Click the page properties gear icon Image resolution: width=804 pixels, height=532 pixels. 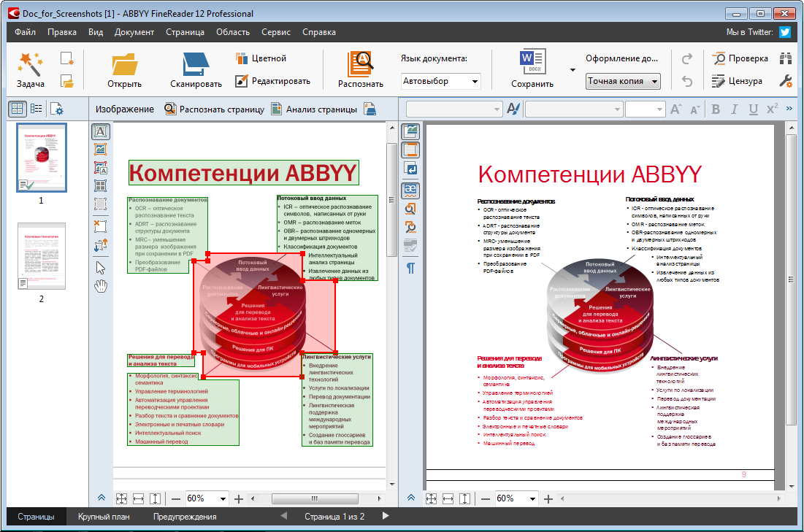(x=56, y=109)
